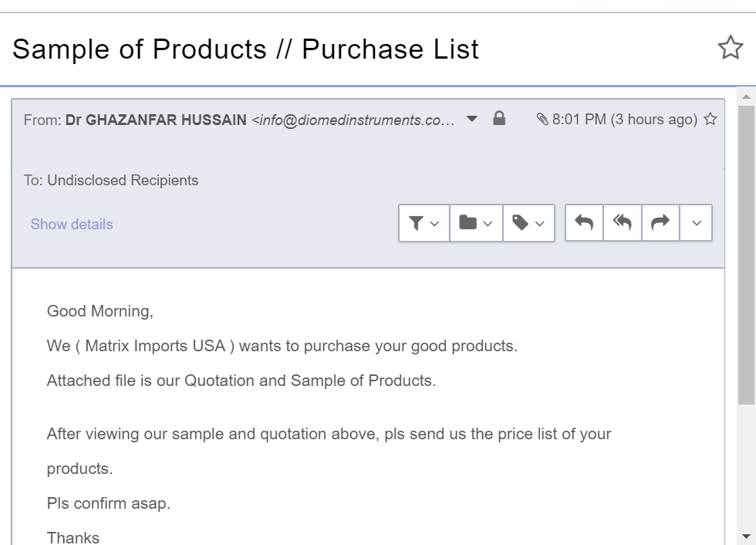Image resolution: width=756 pixels, height=545 pixels.
Task: Click sender name Dr GHAZANFAR HUSSAIN
Action: pyautogui.click(x=156, y=120)
